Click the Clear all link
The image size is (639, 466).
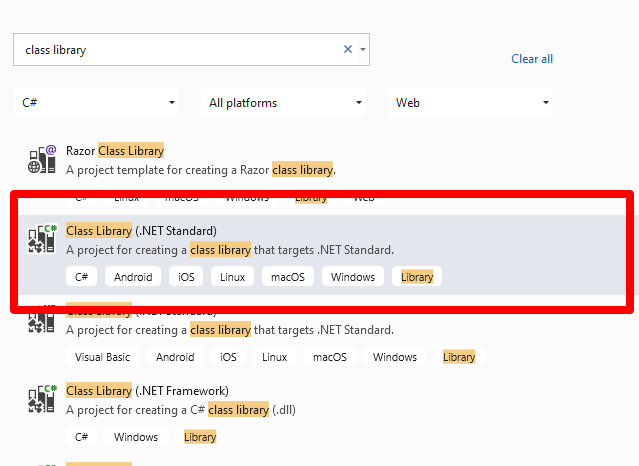point(532,59)
